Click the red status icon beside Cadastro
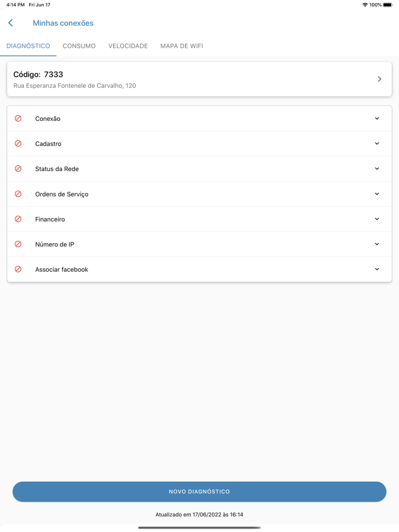Viewport: 399px width, 532px height. (18, 144)
